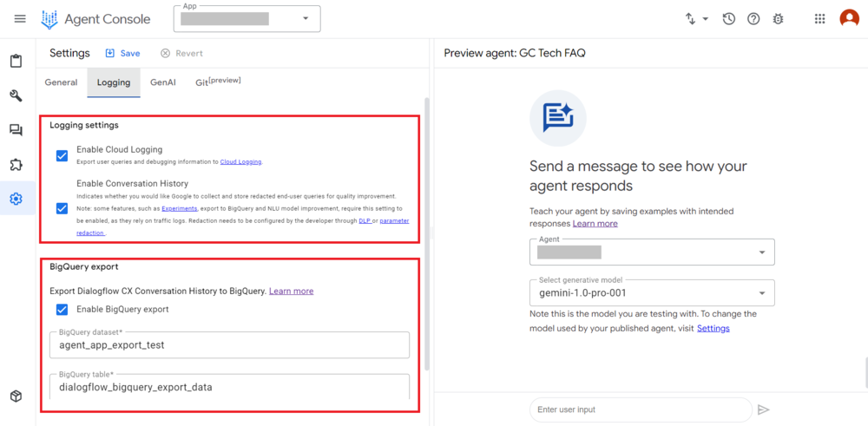Click the bug report icon
Viewport: 868px width, 426px height.
click(778, 19)
